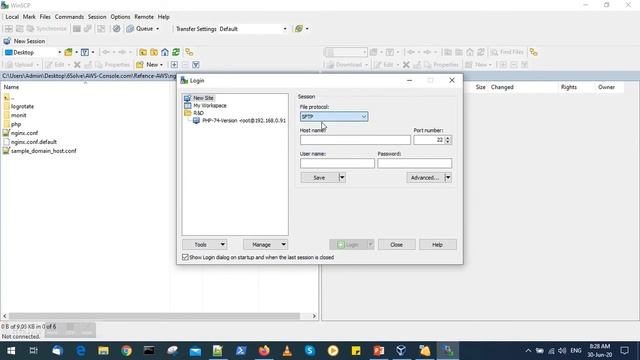Click the Queue toolbar icon
The image size is (640, 360).
point(130,29)
